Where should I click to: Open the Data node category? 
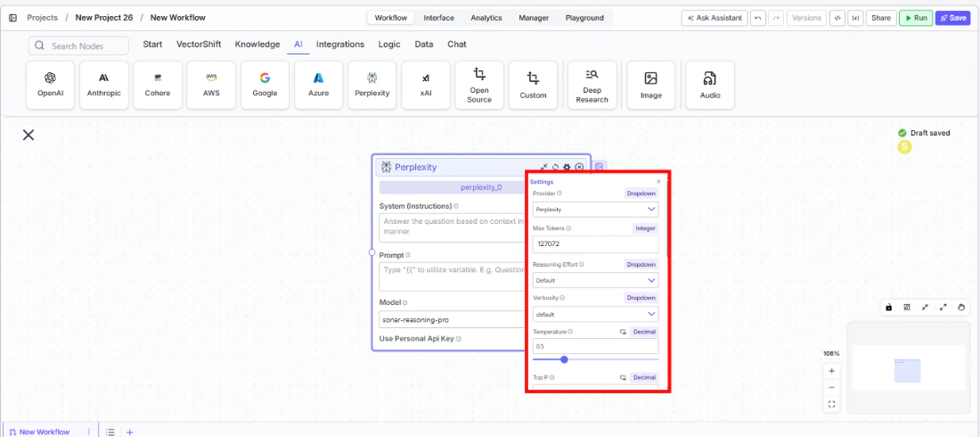tap(424, 45)
